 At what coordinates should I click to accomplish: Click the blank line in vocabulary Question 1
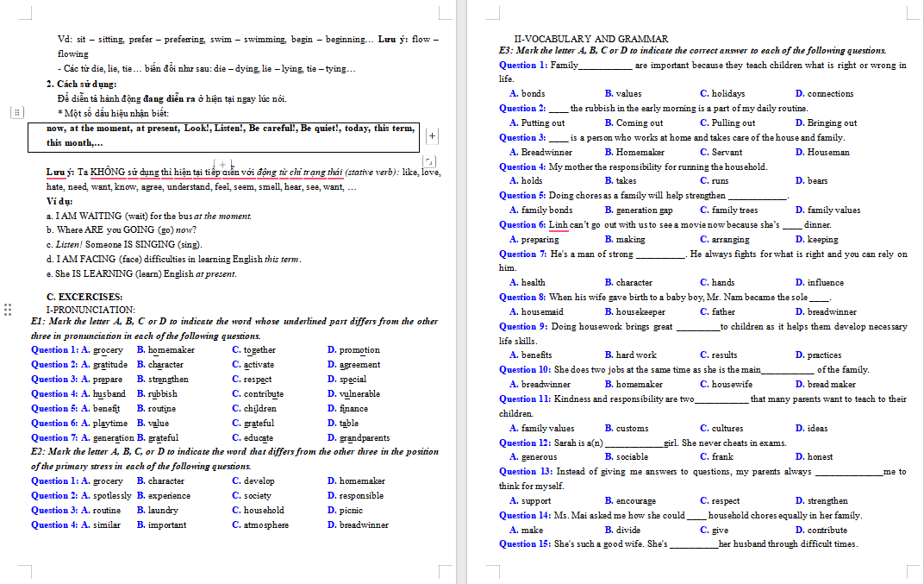pos(606,66)
